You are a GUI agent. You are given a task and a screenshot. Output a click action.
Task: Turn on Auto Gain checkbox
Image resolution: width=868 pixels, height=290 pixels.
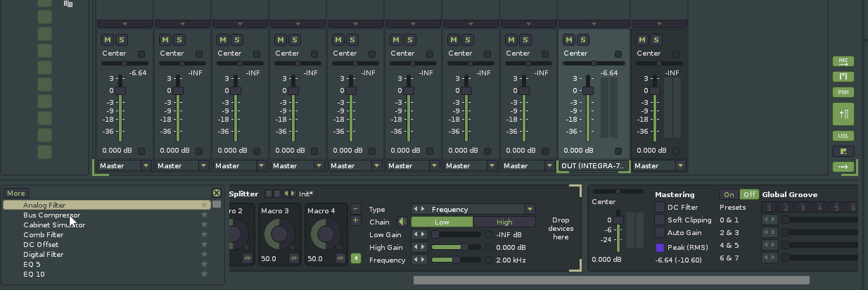point(660,232)
